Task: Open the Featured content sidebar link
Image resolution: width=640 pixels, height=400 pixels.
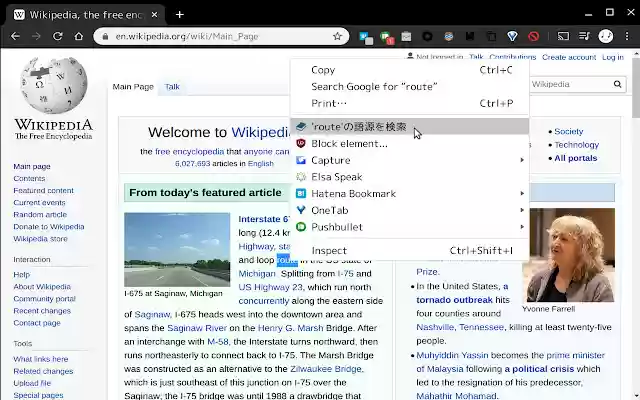Action: coord(43,191)
